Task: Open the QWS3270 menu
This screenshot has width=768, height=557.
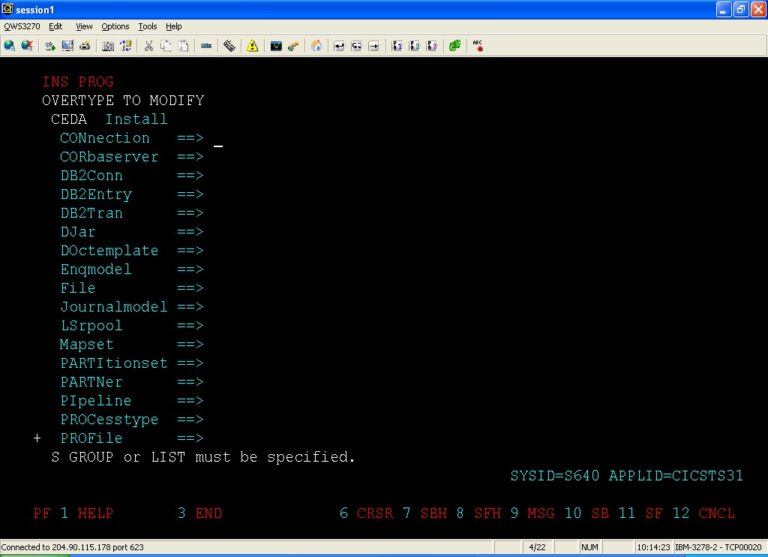Action: pyautogui.click(x=22, y=26)
